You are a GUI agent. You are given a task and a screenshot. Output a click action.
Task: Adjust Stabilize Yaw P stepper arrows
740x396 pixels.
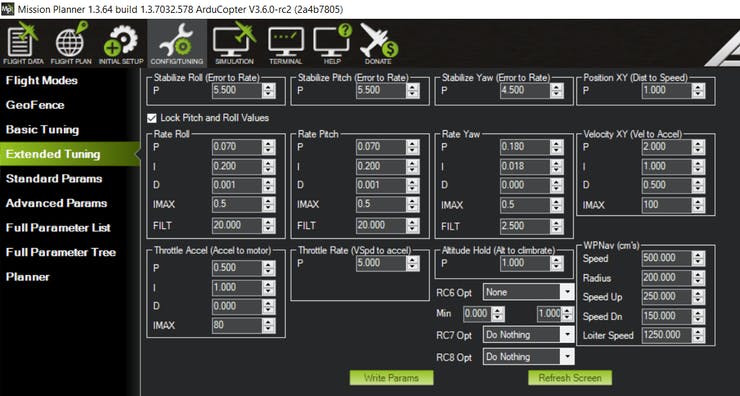pyautogui.click(x=556, y=90)
